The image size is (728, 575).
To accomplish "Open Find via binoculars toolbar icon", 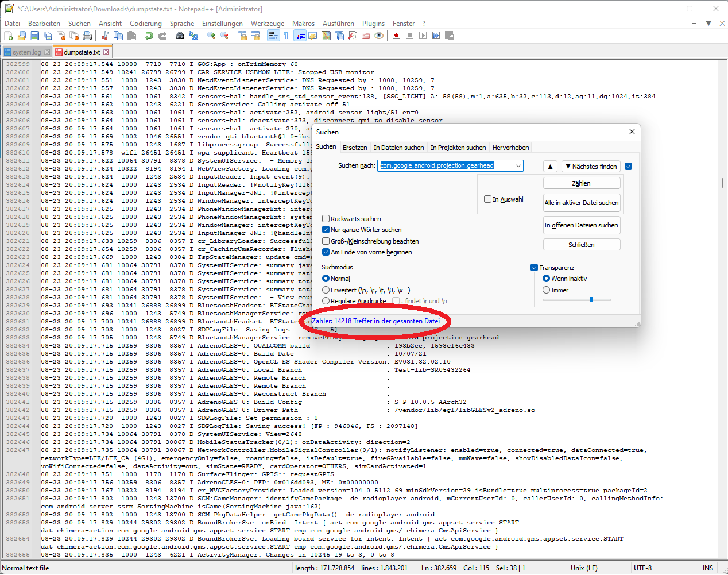I will click(180, 36).
